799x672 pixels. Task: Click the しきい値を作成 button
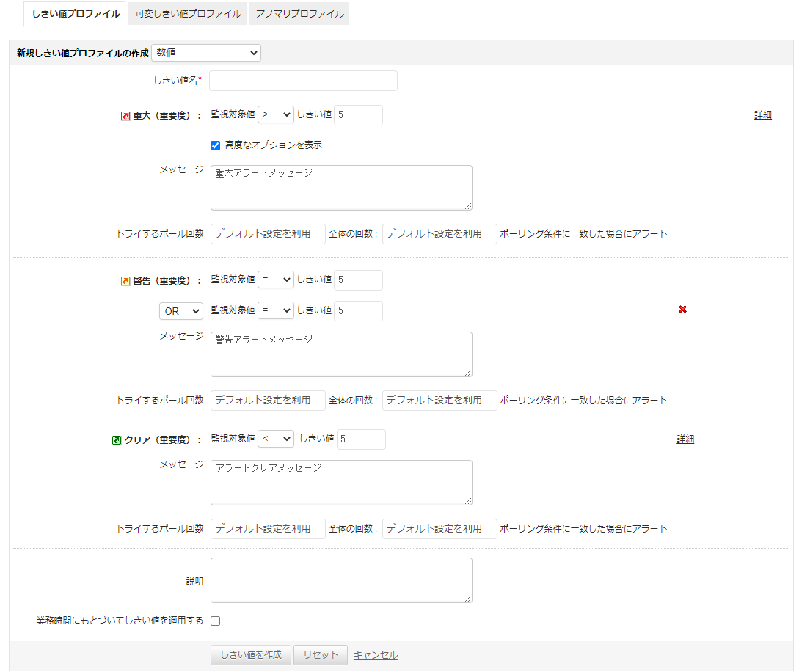(x=250, y=655)
